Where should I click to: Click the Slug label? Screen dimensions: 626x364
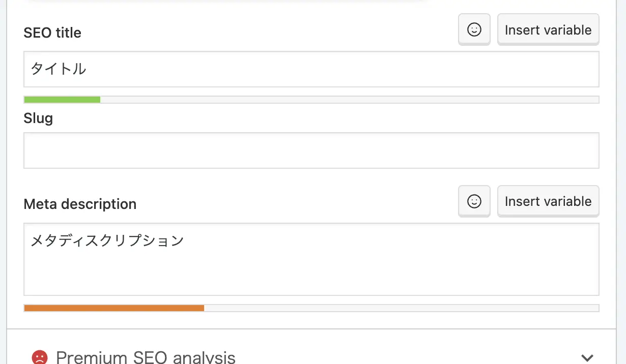click(38, 118)
